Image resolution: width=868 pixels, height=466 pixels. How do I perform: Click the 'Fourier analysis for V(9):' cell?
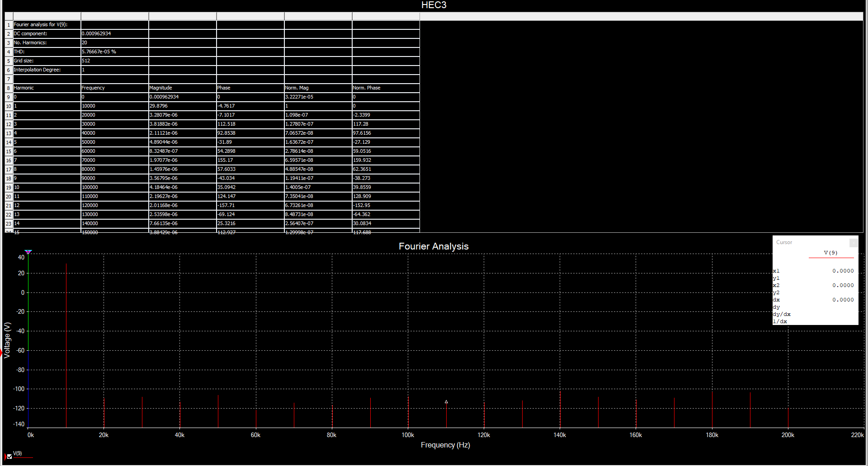click(47, 25)
